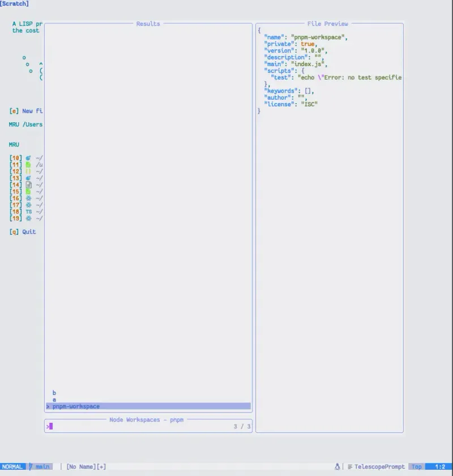
Task: Select result 'a' in the Results list
Action: click(x=54, y=399)
